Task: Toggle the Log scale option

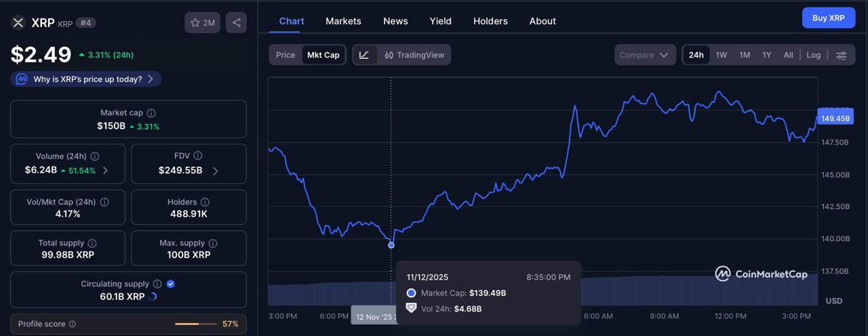Action: coord(813,55)
